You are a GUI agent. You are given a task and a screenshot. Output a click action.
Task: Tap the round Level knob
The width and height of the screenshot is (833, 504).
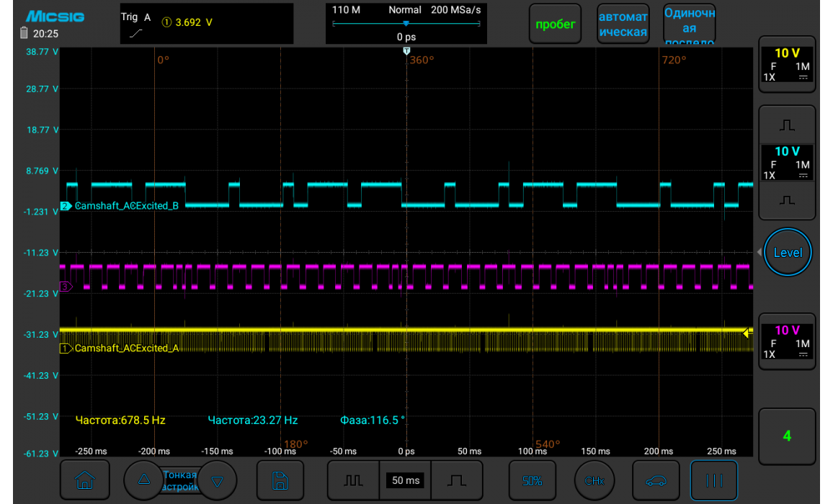click(x=788, y=253)
